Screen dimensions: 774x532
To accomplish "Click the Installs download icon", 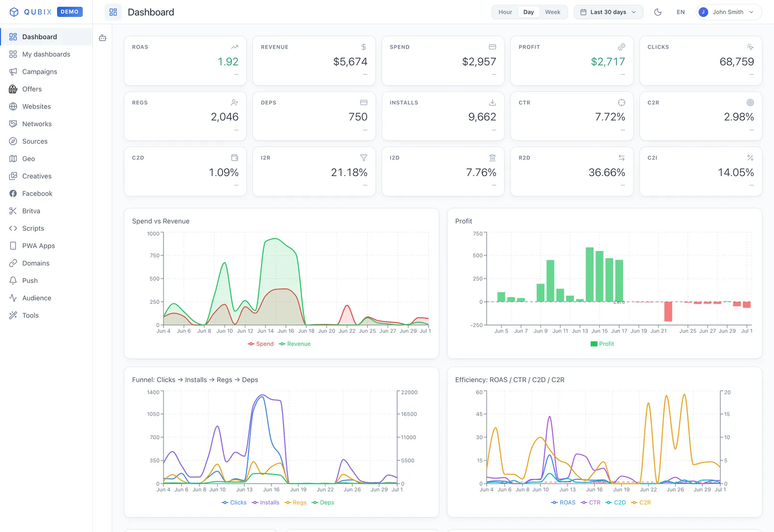I will (x=492, y=103).
